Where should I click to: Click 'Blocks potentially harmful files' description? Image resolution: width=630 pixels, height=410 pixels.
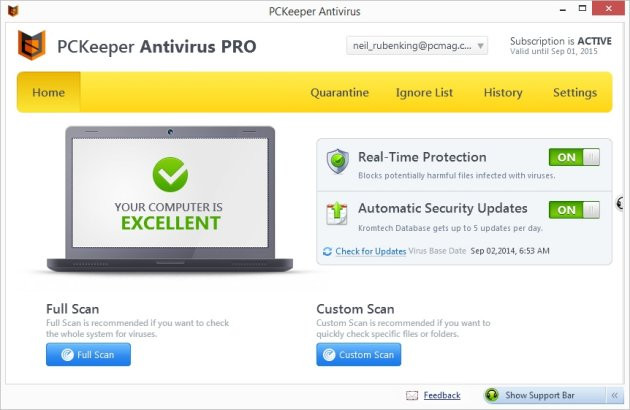[456, 176]
